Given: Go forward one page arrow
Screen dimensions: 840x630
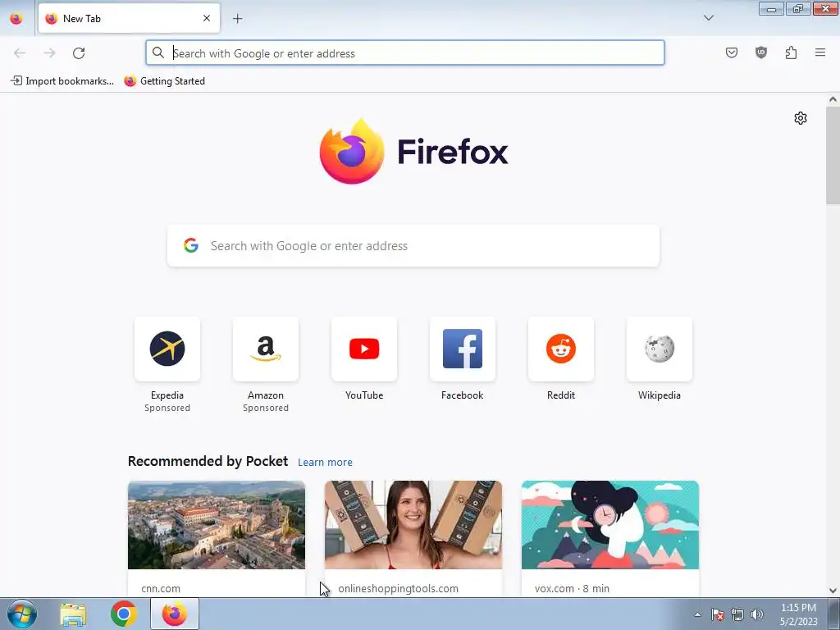Looking at the screenshot, I should click(49, 53).
